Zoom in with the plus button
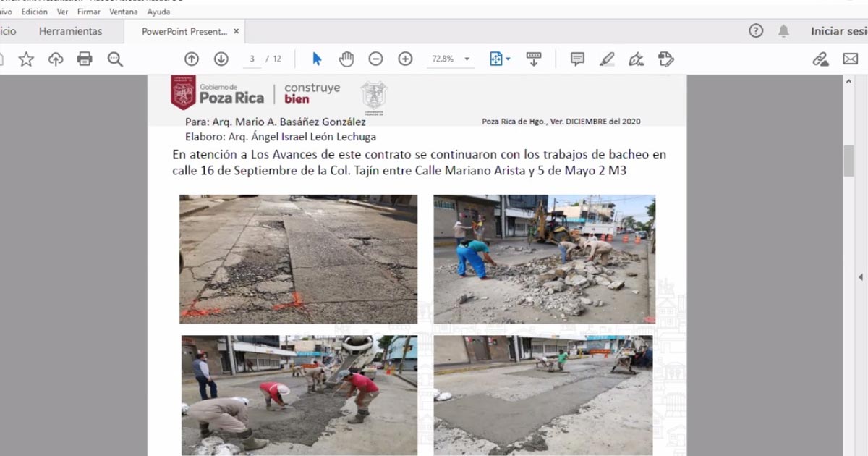Viewport: 868px width, 456px height. 405,59
